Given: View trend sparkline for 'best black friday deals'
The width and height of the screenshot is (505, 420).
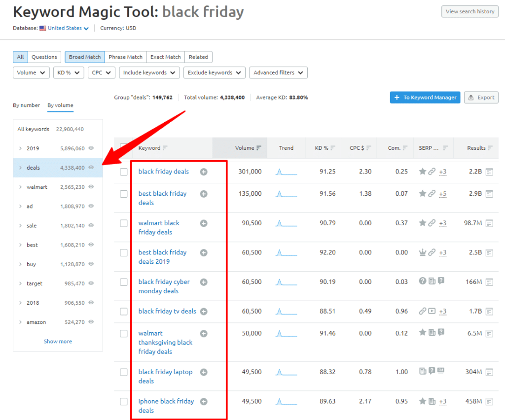Looking at the screenshot, I should click(x=286, y=194).
